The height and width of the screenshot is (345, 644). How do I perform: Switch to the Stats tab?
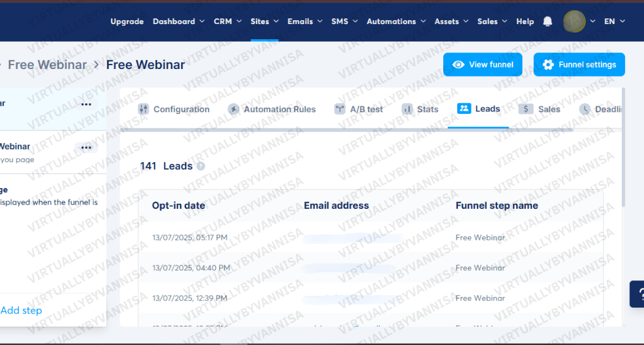pyautogui.click(x=420, y=109)
